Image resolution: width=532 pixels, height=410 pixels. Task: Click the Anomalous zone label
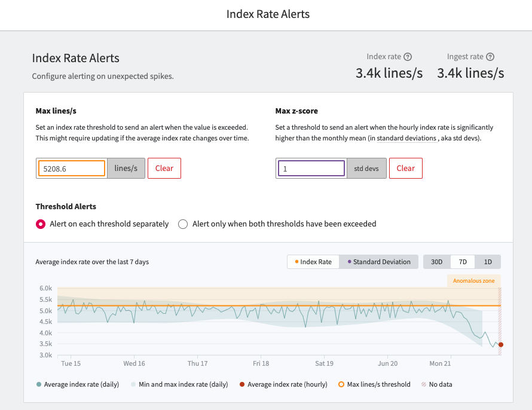coord(473,281)
